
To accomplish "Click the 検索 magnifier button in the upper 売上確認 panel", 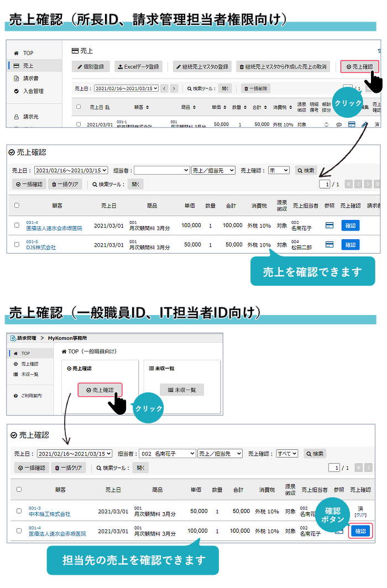I will 306,171.
